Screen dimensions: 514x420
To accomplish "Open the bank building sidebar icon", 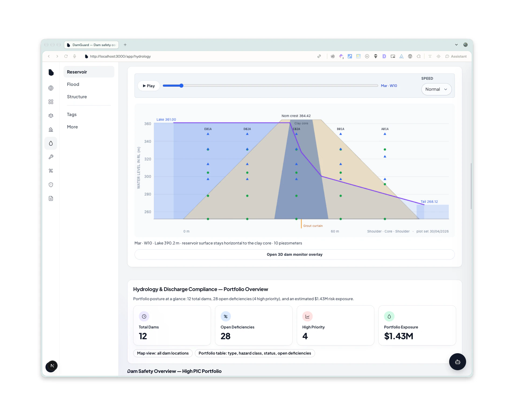I will [x=51, y=129].
